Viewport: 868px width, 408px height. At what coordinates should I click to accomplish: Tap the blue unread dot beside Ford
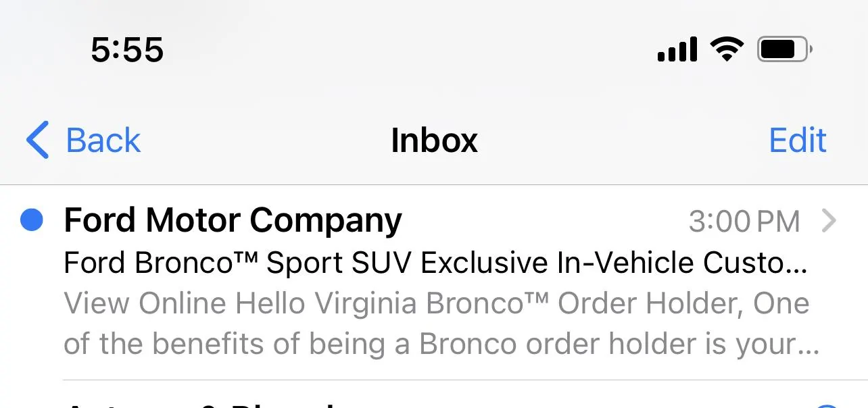(32, 220)
